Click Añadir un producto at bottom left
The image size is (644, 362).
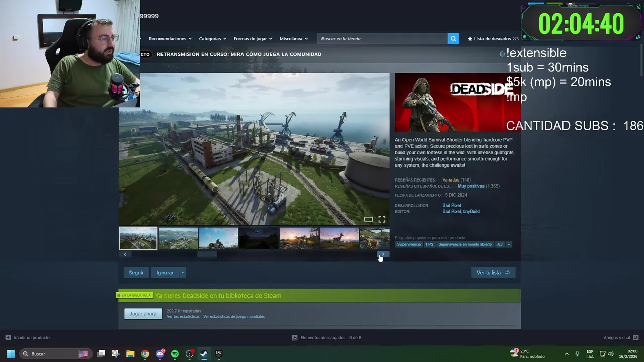point(28,338)
